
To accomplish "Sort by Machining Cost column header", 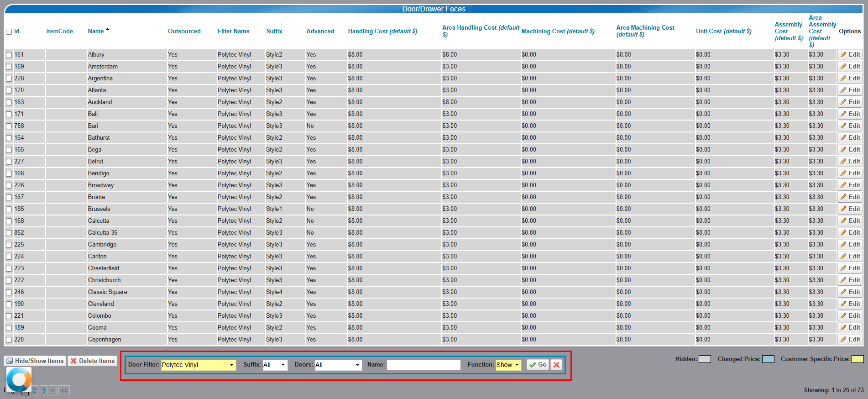I will (x=558, y=31).
